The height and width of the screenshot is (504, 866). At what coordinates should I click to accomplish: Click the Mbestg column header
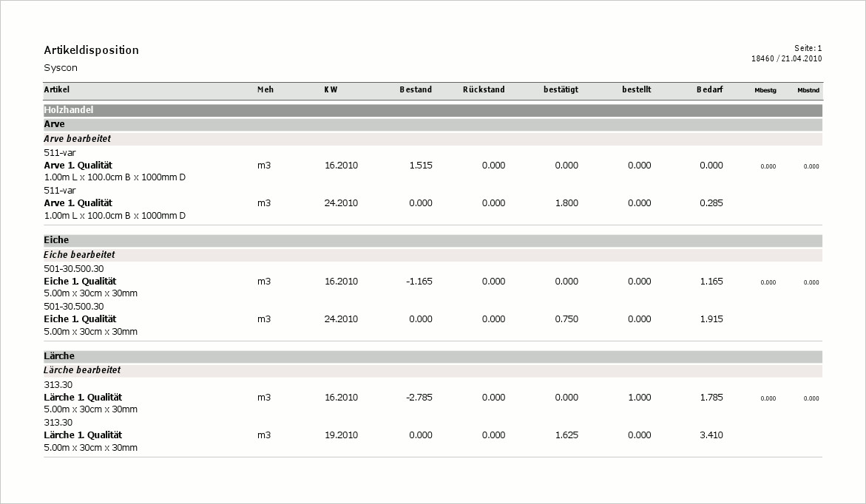pos(765,91)
